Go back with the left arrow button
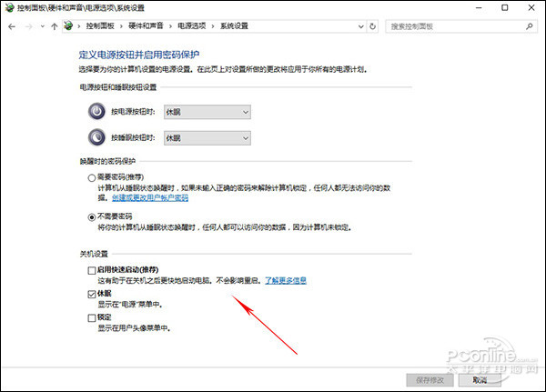This screenshot has width=546, height=392. pos(12,26)
